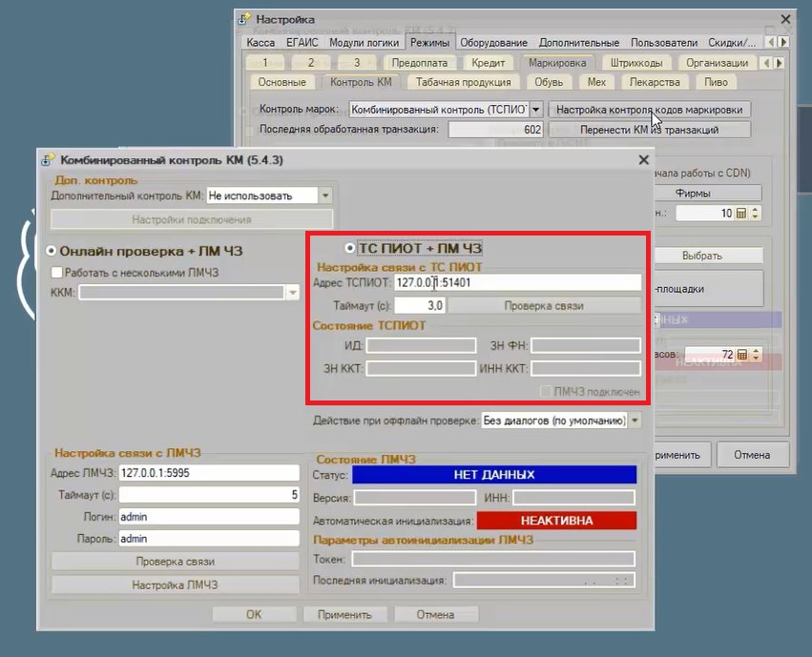Confirm with the OK button

click(254, 615)
